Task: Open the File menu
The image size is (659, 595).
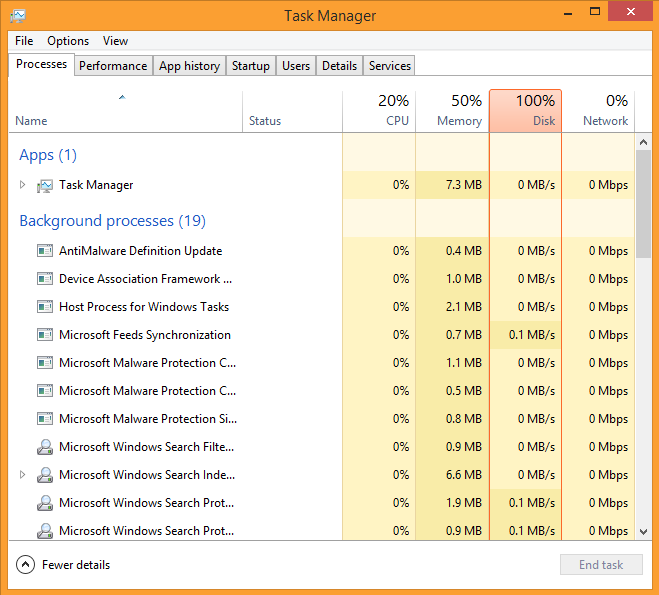Action: (x=24, y=41)
